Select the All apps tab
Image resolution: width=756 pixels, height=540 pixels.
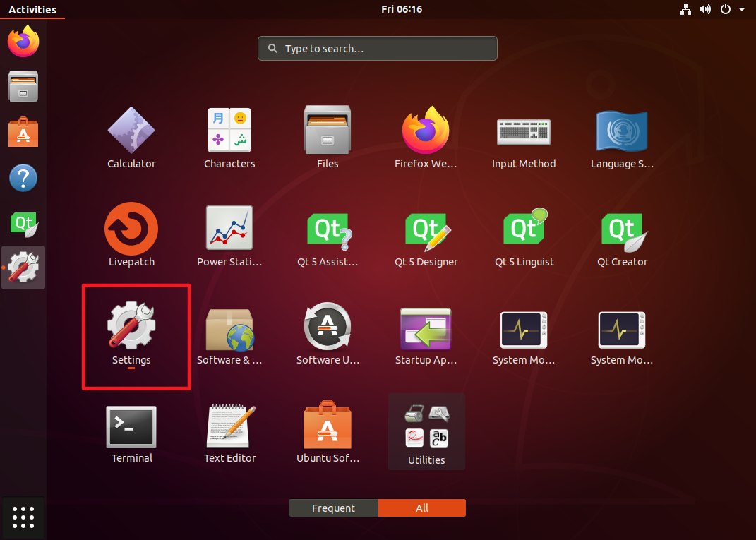422,508
